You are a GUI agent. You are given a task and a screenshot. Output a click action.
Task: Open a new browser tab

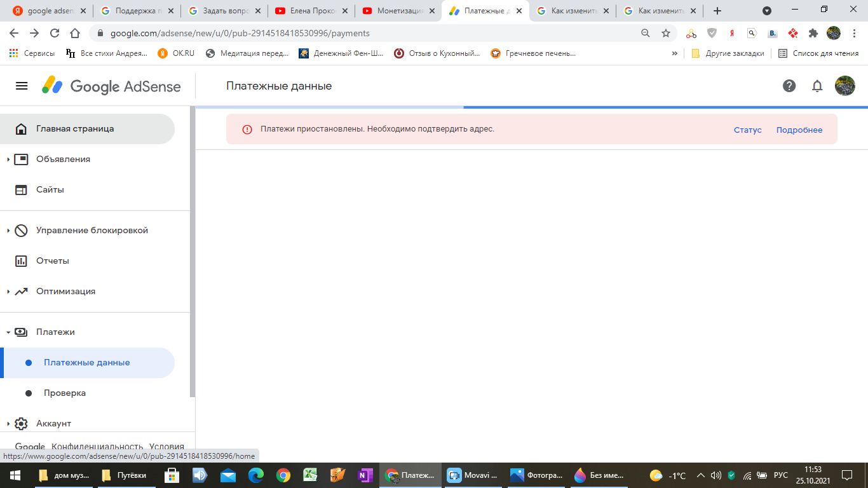pos(717,11)
